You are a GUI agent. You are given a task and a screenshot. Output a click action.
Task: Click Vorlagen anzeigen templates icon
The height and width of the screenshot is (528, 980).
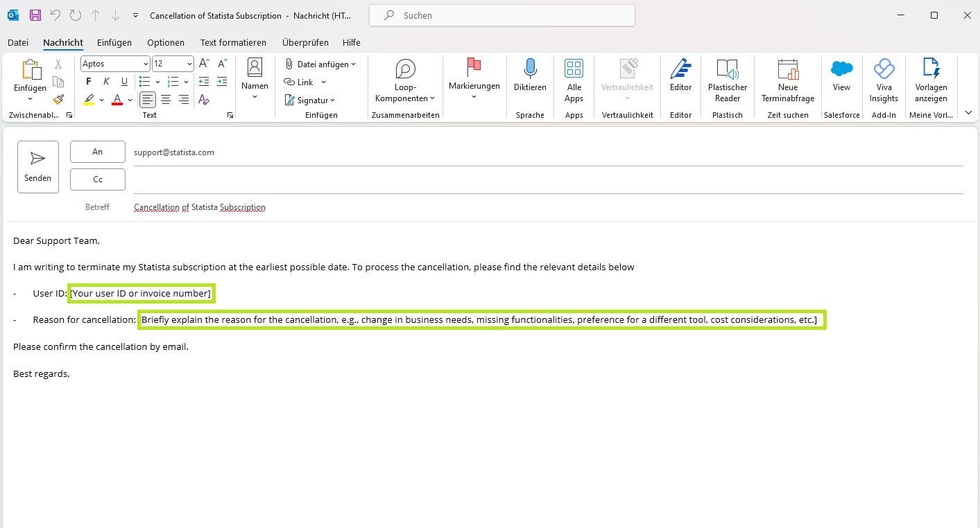pyautogui.click(x=931, y=81)
